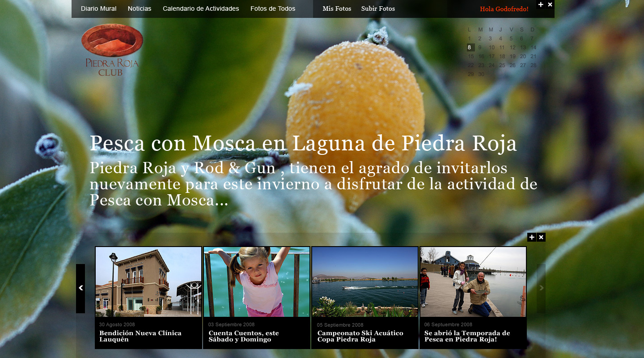This screenshot has width=644, height=358.
Task: Go to Mis Fotos
Action: [337, 9]
